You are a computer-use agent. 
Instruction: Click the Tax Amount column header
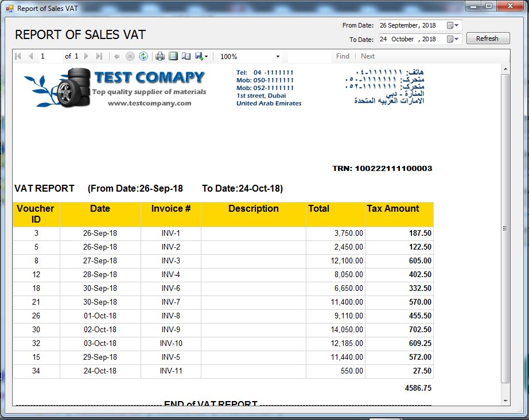coord(399,214)
